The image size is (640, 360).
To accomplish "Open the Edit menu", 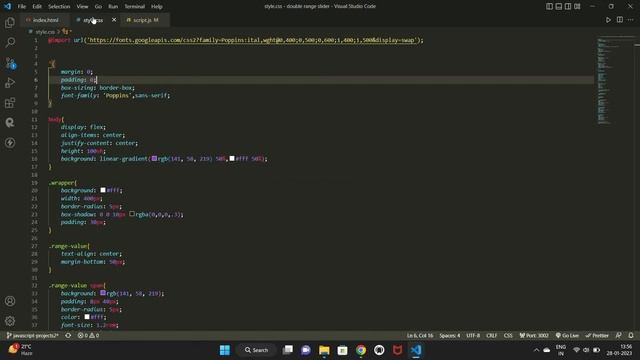I will (37, 7).
